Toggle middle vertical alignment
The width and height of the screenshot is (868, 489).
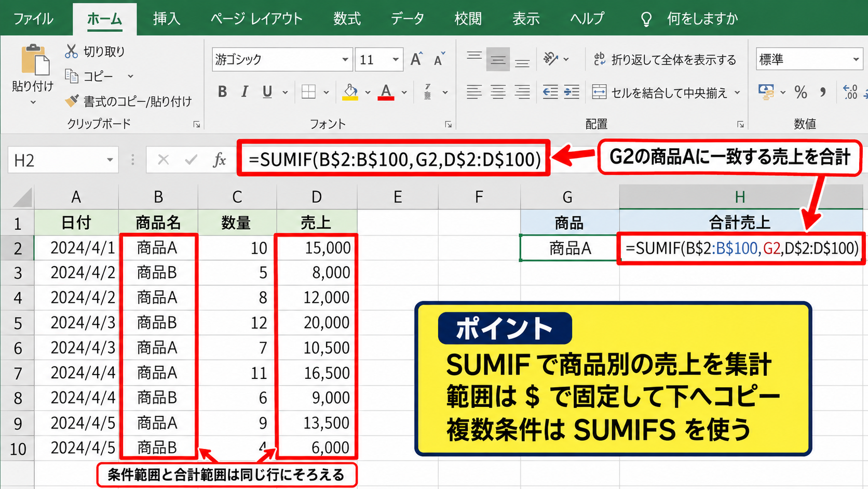click(x=498, y=59)
